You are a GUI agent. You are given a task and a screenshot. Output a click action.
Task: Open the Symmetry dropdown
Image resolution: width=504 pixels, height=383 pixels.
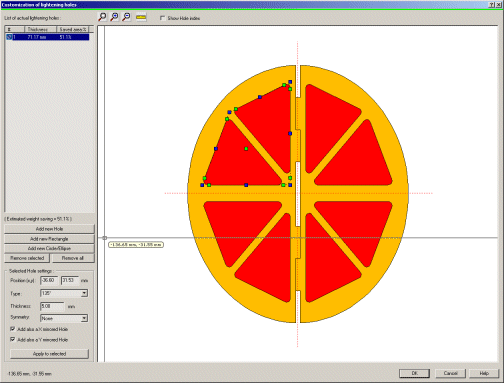coord(84,318)
